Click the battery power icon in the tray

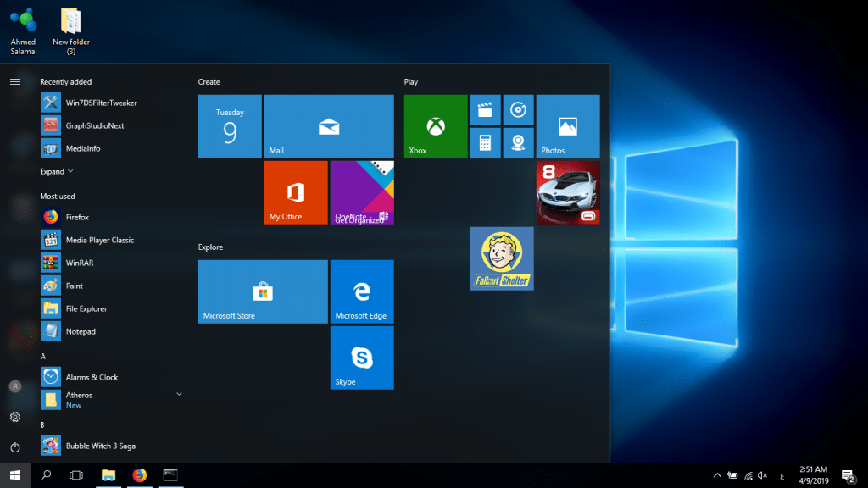[x=732, y=475]
